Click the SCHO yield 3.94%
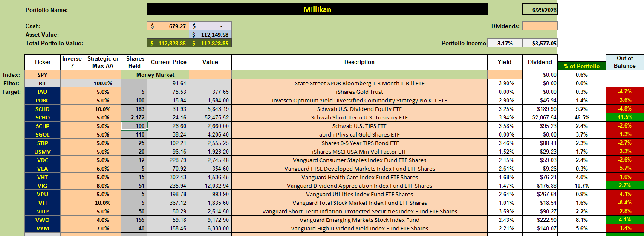 click(x=504, y=117)
